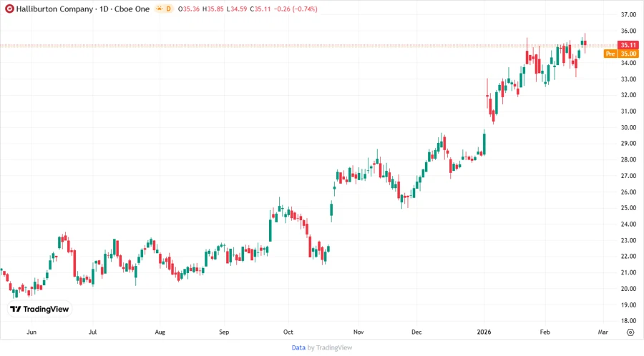Click the 19.00 price axis label
The height and width of the screenshot is (356, 644).
[628, 305]
